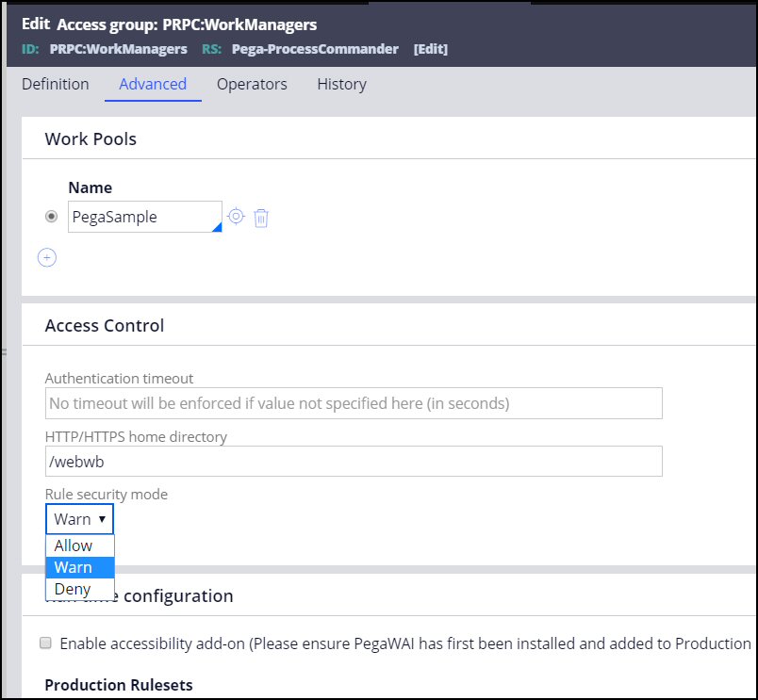Click the [Edit] link in header
Image resolution: width=758 pixels, height=700 pixels.
click(431, 49)
